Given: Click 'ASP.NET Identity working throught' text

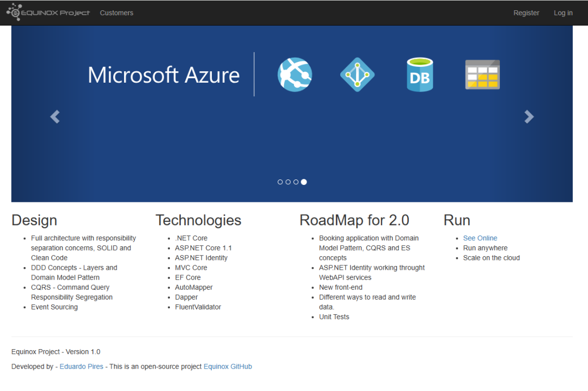Looking at the screenshot, I should point(372,268).
